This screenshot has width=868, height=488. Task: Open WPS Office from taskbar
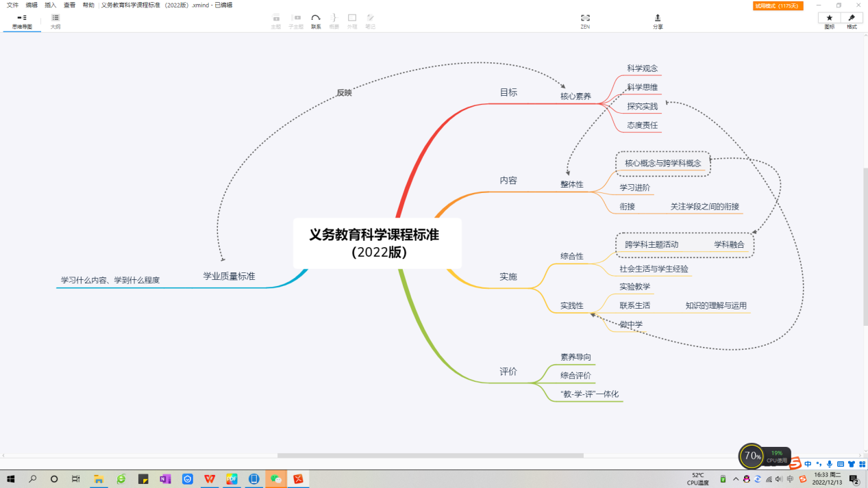(210, 479)
